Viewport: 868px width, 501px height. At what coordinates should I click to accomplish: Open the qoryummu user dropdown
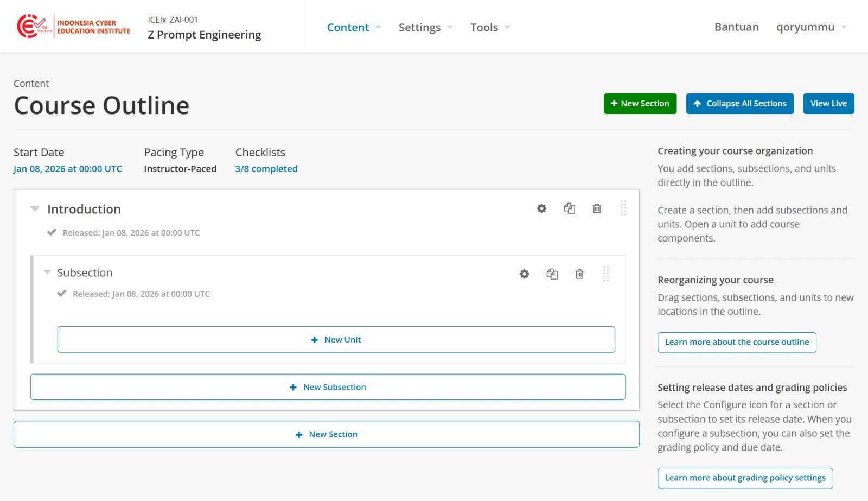812,27
